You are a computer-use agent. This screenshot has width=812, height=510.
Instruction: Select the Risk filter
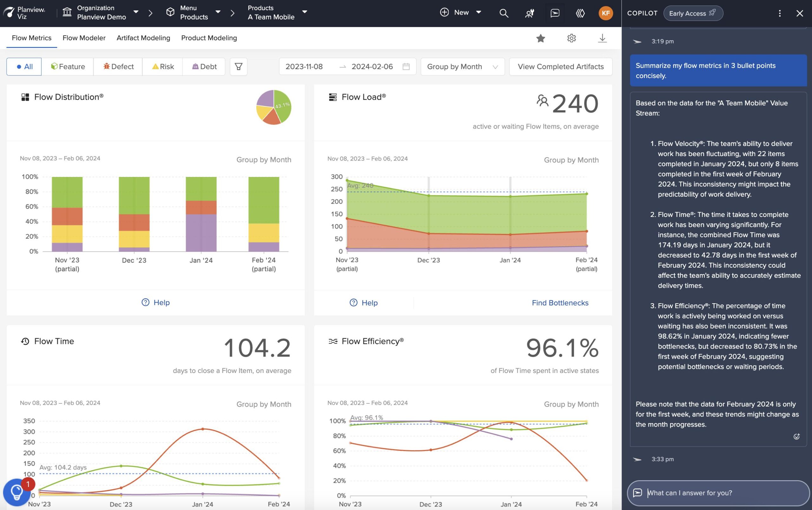(162, 67)
